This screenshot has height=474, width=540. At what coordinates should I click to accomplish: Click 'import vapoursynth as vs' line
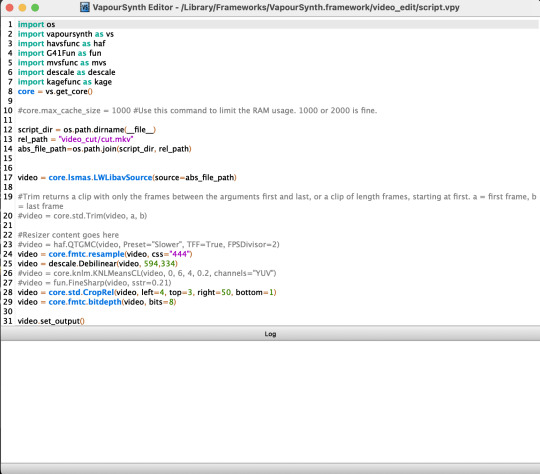click(x=65, y=34)
